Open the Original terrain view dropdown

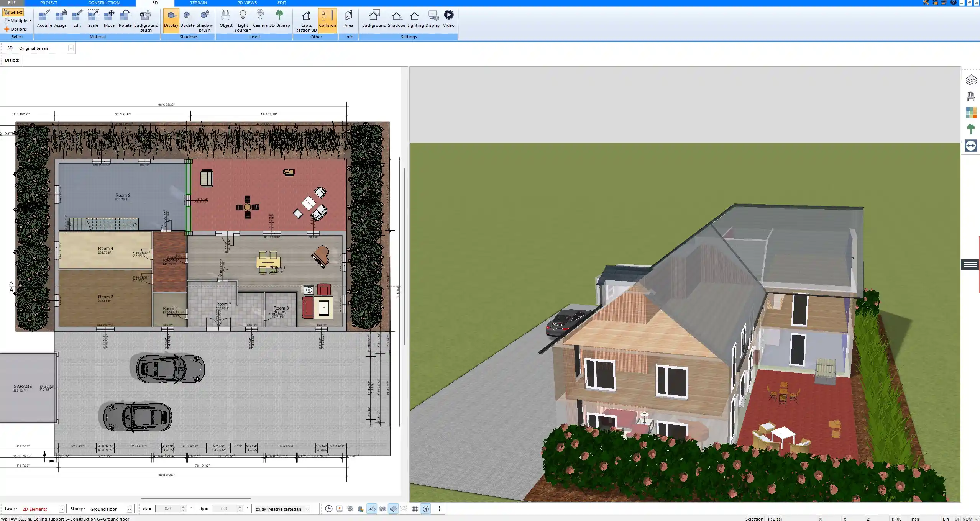(x=71, y=48)
